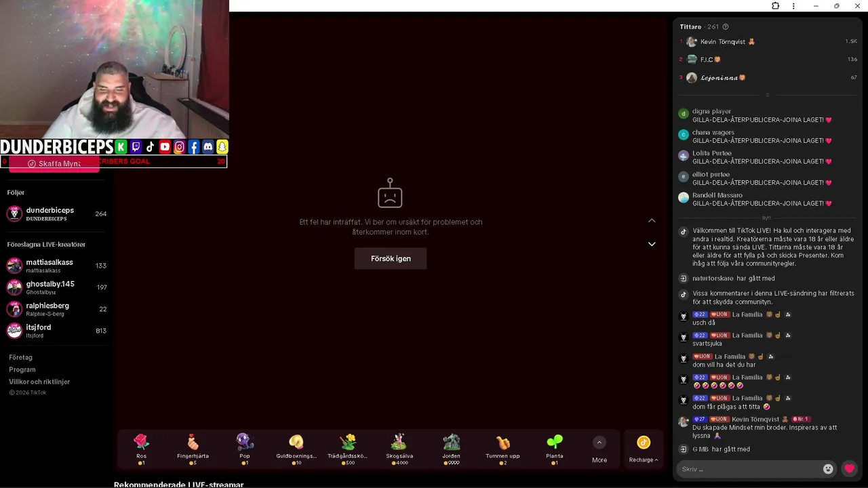Open Kevin Törnqvist top viewer entry
The image size is (868, 488).
769,41
